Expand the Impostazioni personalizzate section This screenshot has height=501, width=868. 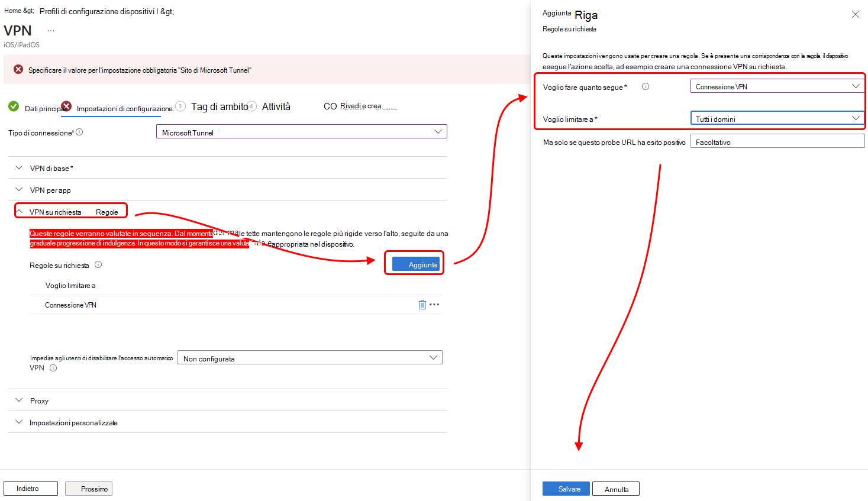[x=228, y=422]
